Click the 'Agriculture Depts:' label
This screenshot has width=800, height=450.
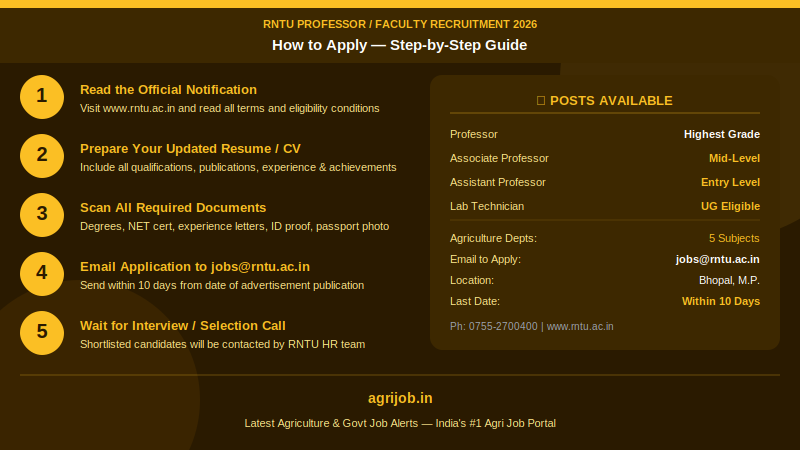coord(493,238)
